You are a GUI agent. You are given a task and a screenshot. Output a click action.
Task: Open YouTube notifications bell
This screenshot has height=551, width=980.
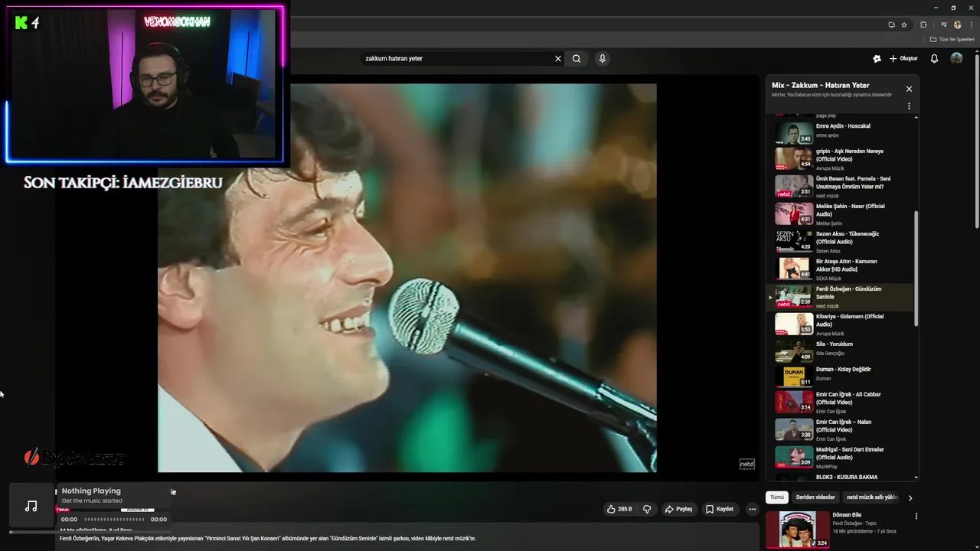934,58
